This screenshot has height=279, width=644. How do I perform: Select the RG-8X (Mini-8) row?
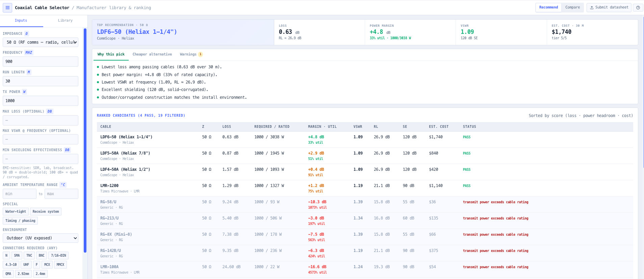point(365,237)
